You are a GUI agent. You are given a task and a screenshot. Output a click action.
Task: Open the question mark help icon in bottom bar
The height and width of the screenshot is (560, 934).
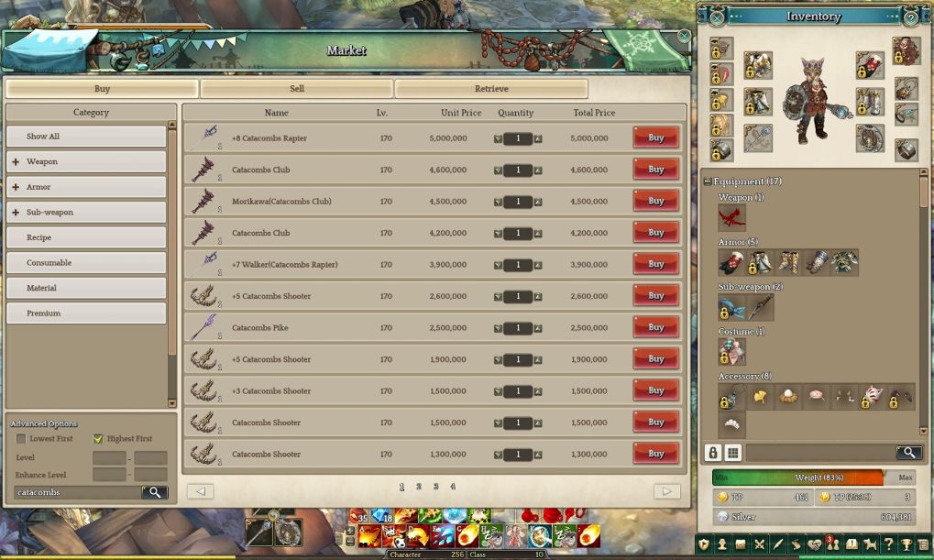pyautogui.click(x=888, y=544)
